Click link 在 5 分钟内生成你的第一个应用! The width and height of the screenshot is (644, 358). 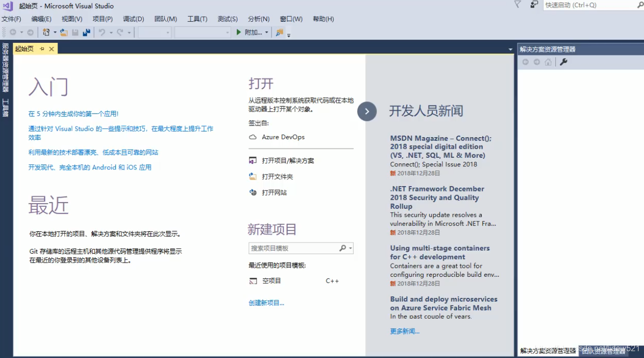(74, 114)
